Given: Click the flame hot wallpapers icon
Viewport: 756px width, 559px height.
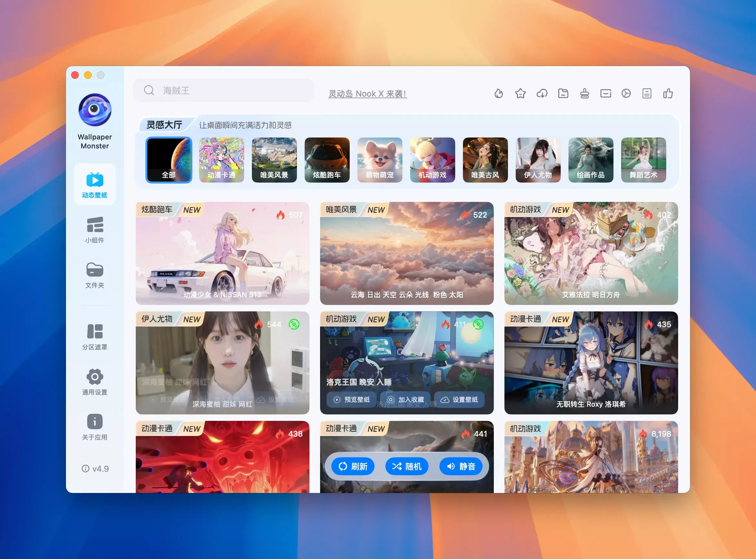Looking at the screenshot, I should (499, 93).
